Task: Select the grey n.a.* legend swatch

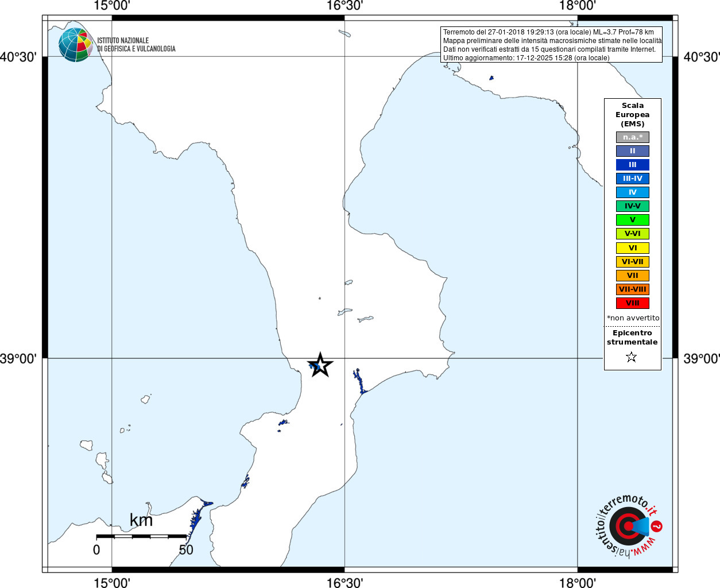Action: click(x=633, y=137)
